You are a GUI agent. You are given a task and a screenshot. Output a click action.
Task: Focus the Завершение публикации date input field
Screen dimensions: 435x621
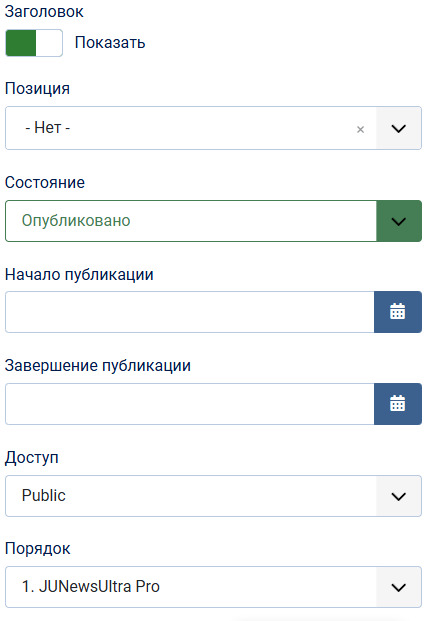click(x=190, y=404)
